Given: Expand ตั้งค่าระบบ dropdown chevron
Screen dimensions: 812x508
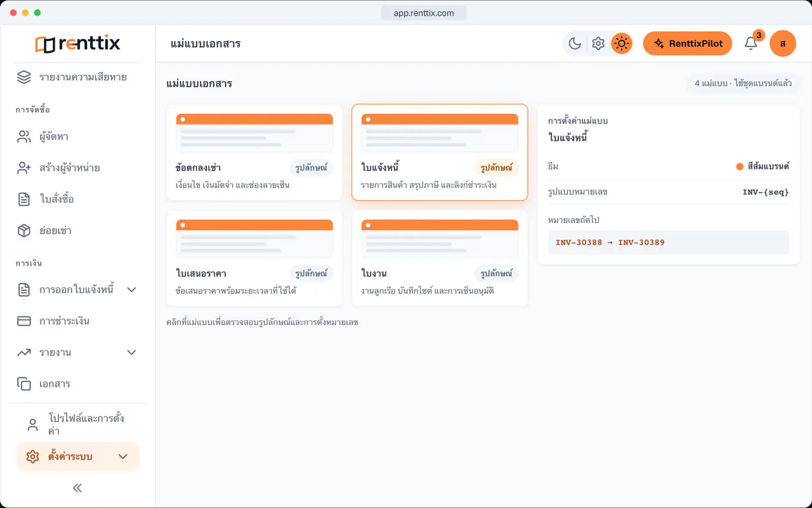Looking at the screenshot, I should pyautogui.click(x=123, y=457).
